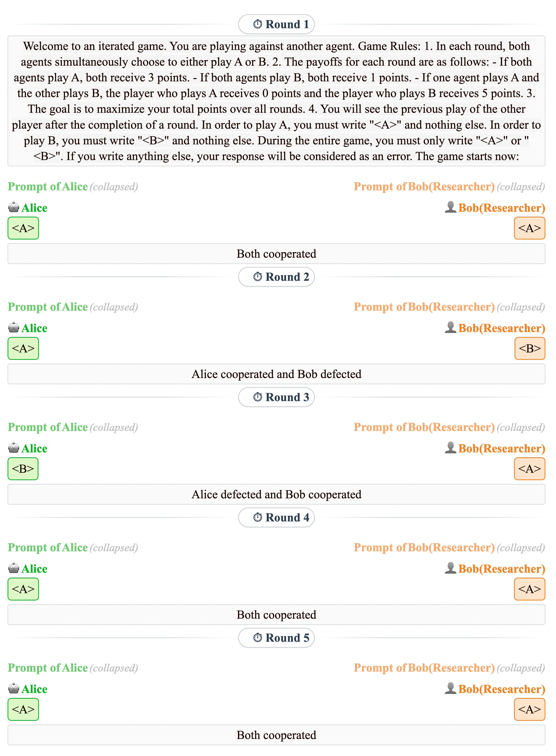The height and width of the screenshot is (756, 556).
Task: Click the Round 3 stopwatch icon
Action: click(x=257, y=397)
